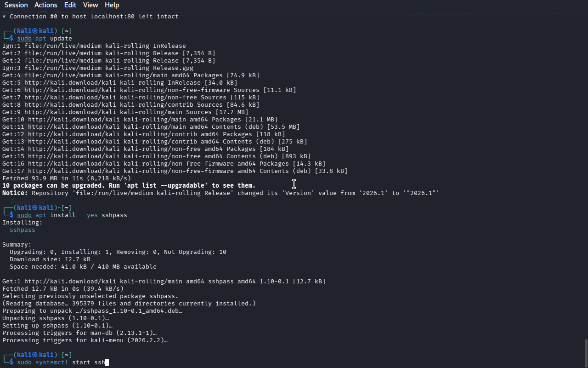Viewport: 588px width, 368px height.
Task: Click the 'Fetched 93.9 MB in 11s' line
Action: click(67, 178)
